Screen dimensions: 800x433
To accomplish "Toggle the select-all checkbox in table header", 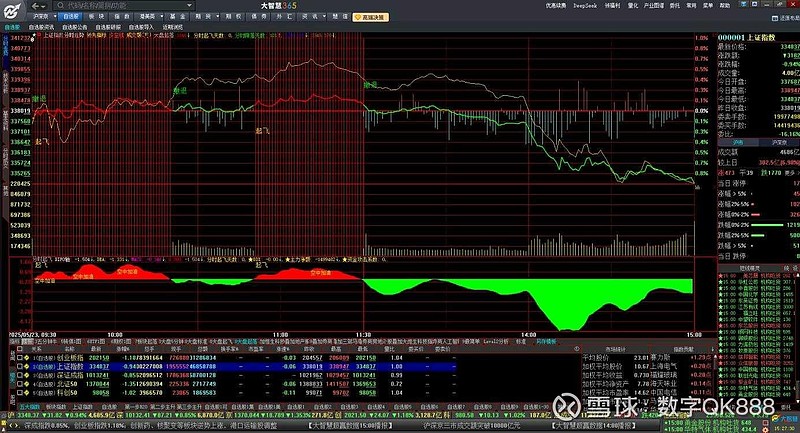I will point(19,349).
